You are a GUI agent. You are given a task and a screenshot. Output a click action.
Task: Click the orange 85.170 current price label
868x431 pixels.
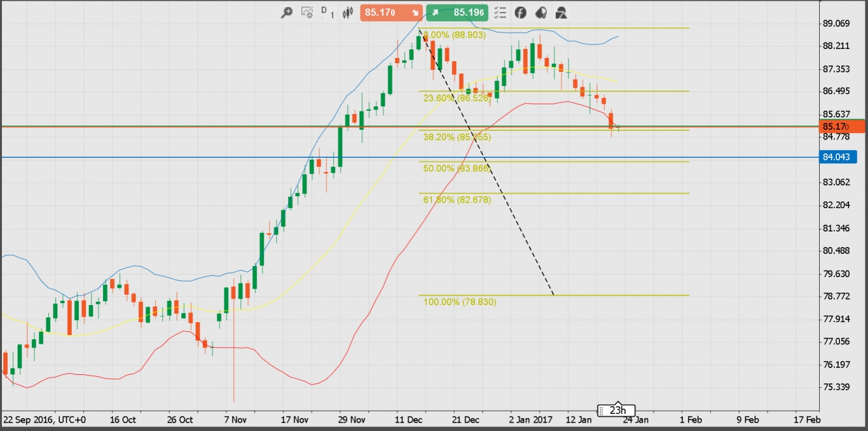842,126
